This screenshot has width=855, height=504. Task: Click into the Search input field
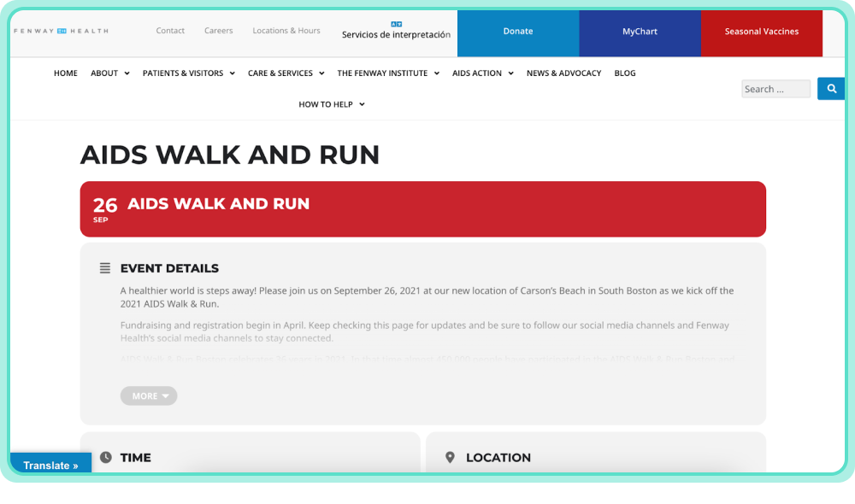click(x=776, y=89)
